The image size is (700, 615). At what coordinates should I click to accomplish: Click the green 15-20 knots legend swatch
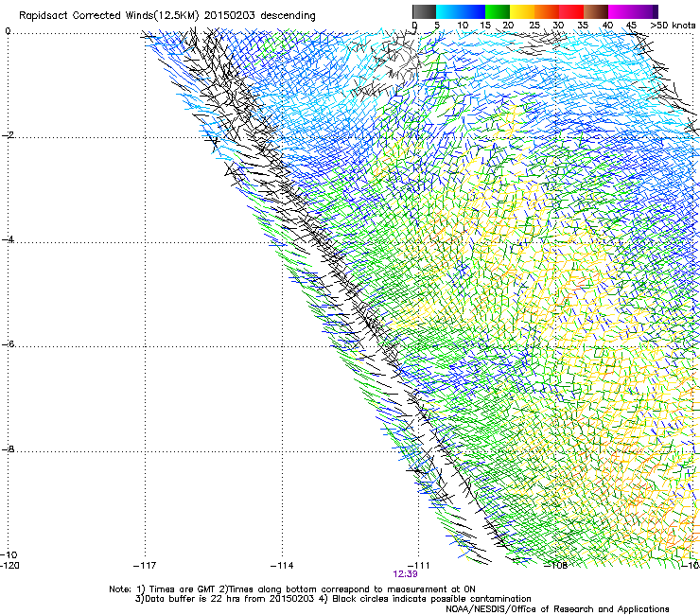click(x=498, y=11)
